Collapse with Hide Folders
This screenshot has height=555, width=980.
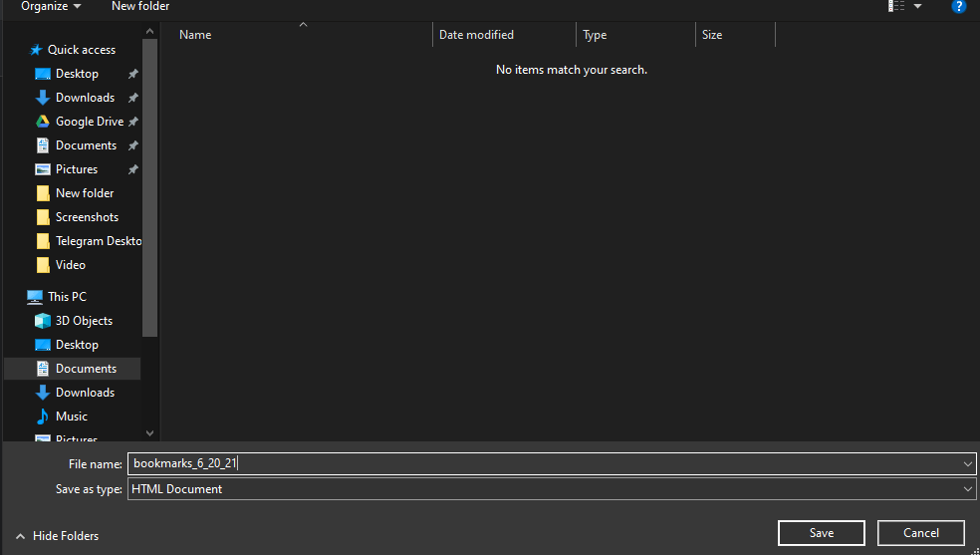[x=58, y=536]
